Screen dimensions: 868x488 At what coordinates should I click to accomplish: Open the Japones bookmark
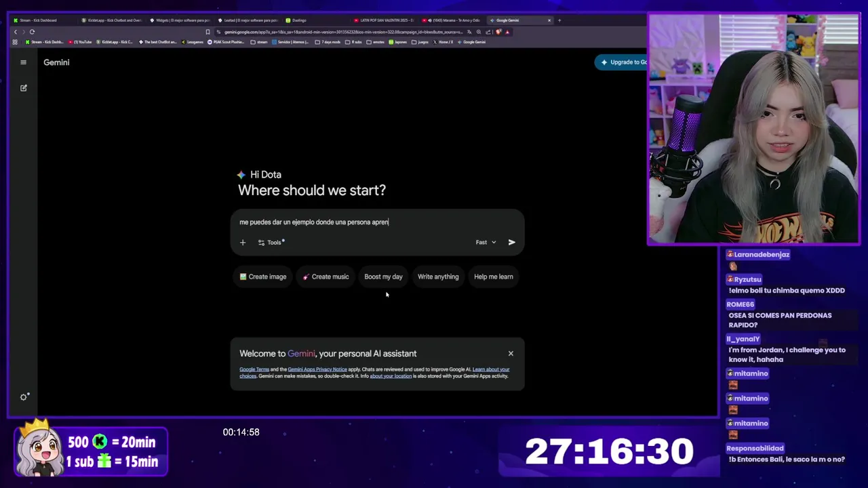[397, 42]
